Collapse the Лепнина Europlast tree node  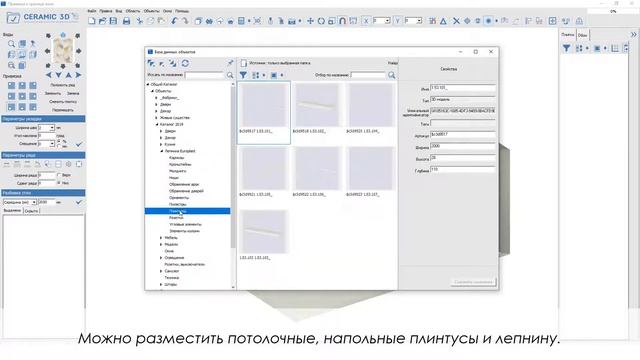(x=162, y=151)
